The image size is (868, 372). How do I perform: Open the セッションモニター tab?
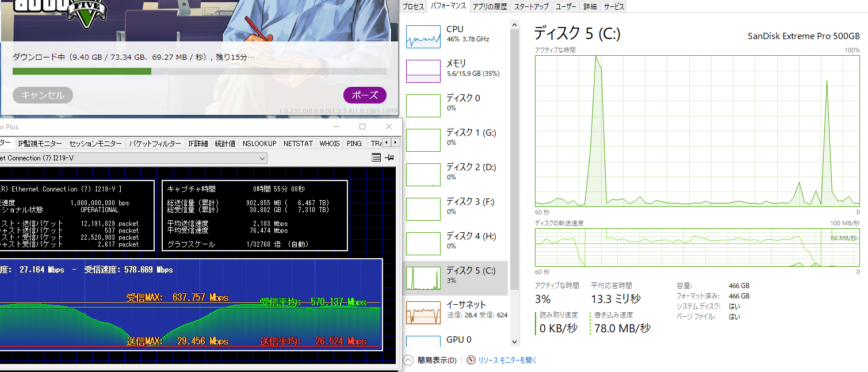click(x=95, y=144)
